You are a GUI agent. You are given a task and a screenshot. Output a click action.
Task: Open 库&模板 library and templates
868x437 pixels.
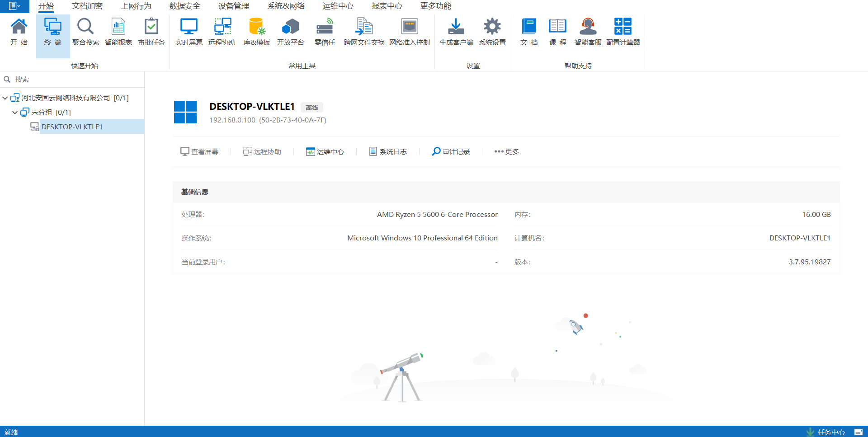(x=257, y=32)
